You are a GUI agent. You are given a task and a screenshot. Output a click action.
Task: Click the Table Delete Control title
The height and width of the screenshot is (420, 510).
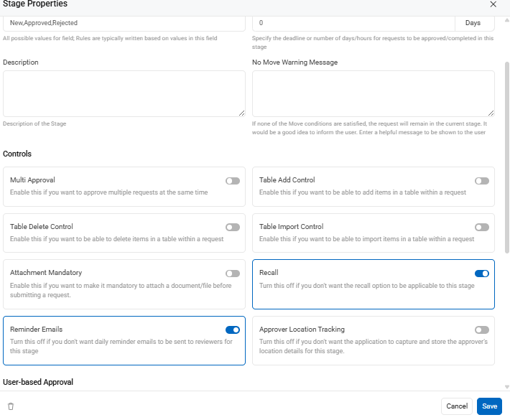click(x=42, y=227)
